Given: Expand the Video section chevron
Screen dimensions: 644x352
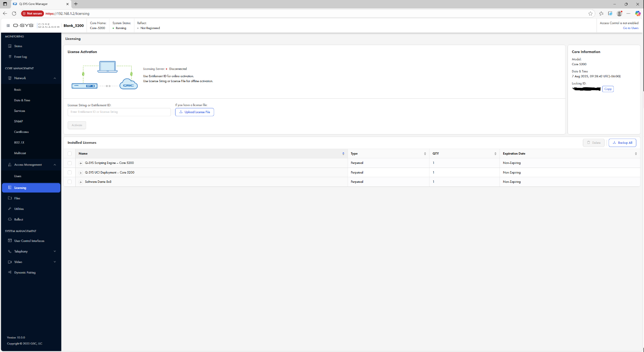Looking at the screenshot, I should [x=55, y=262].
